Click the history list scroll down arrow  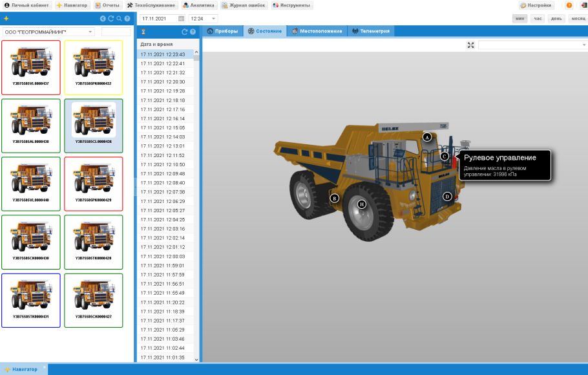pos(196,359)
